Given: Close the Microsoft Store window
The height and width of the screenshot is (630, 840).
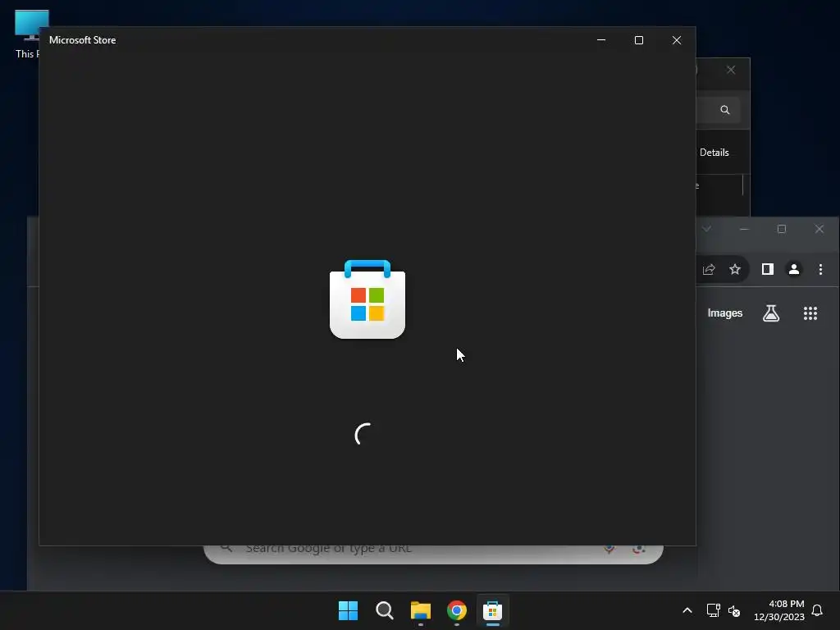Looking at the screenshot, I should (x=677, y=40).
